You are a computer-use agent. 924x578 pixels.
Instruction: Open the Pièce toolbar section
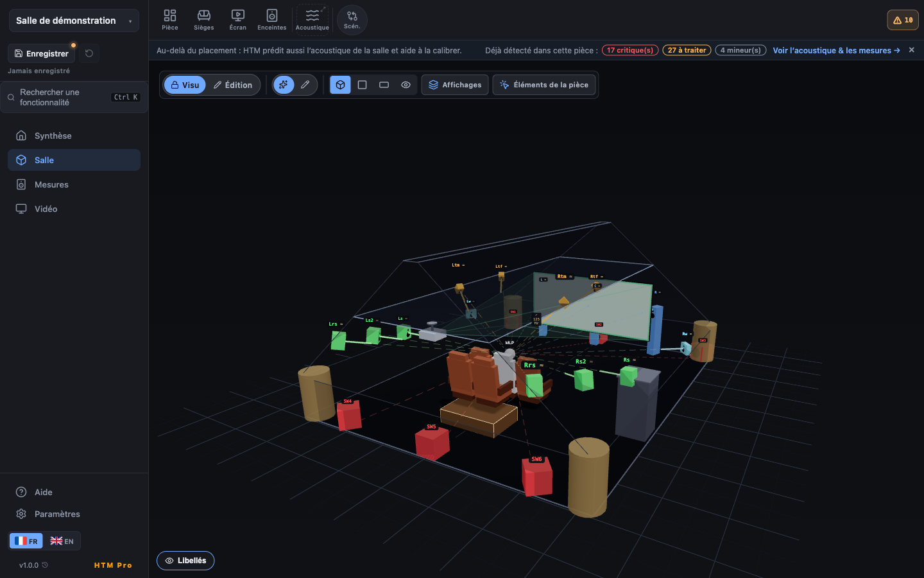(170, 19)
